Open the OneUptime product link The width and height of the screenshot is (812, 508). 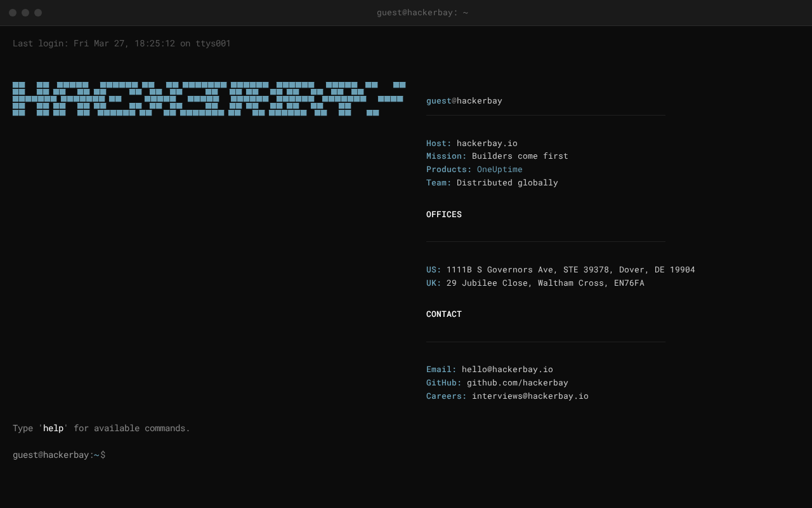[x=500, y=170]
